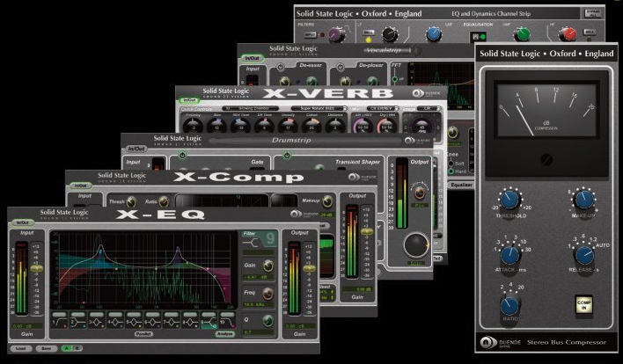
Task: Toggle the X-EQ In/Out bypass button
Action: 22,222
